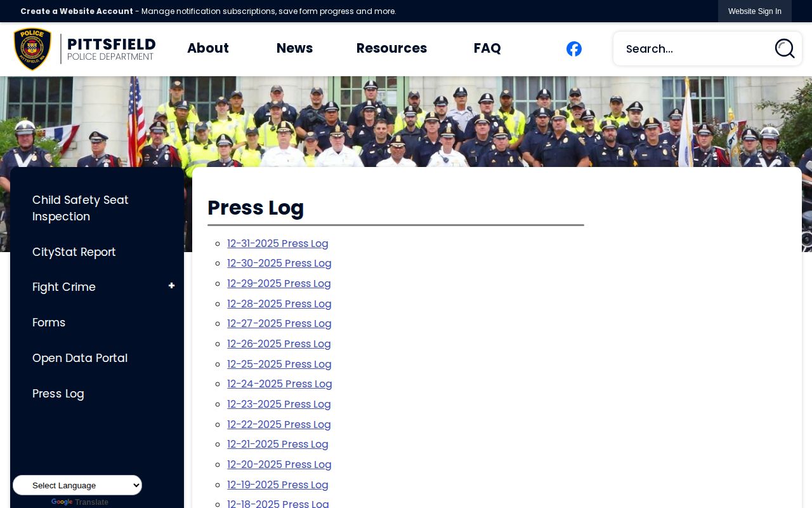Screen dimensions: 812x508
Task: Open the Select Language dropdown
Action: [x=77, y=485]
